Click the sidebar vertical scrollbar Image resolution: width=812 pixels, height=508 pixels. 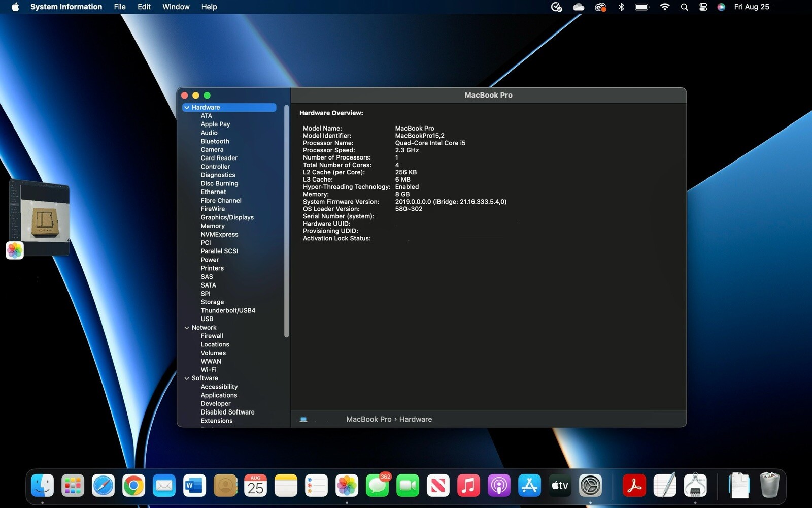[x=287, y=221]
